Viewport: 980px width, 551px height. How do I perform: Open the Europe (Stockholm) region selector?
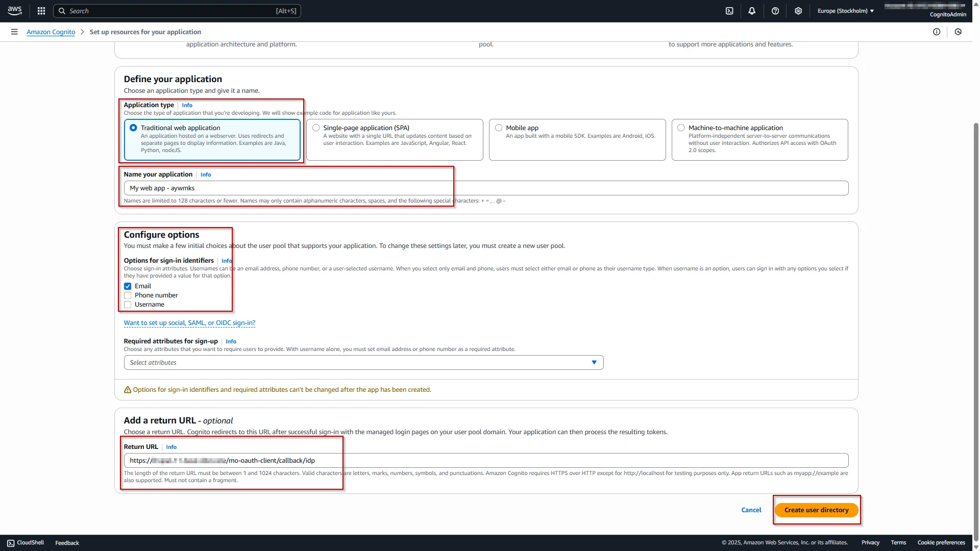[x=845, y=11]
